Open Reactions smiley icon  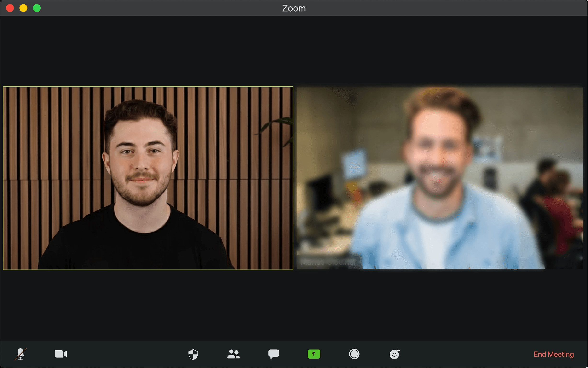click(394, 354)
